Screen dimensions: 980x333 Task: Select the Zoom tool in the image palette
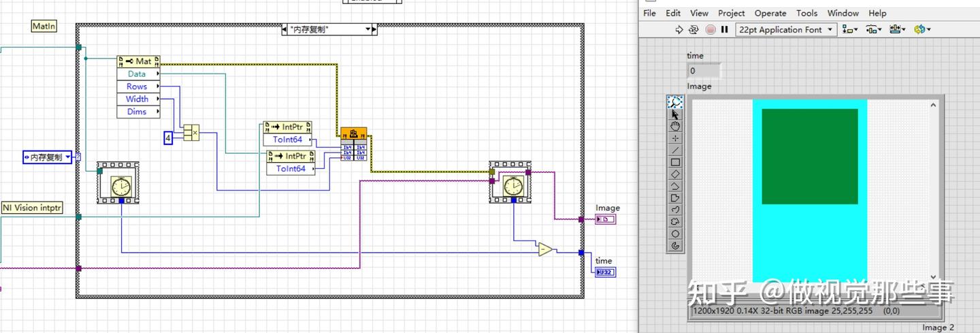point(675,102)
